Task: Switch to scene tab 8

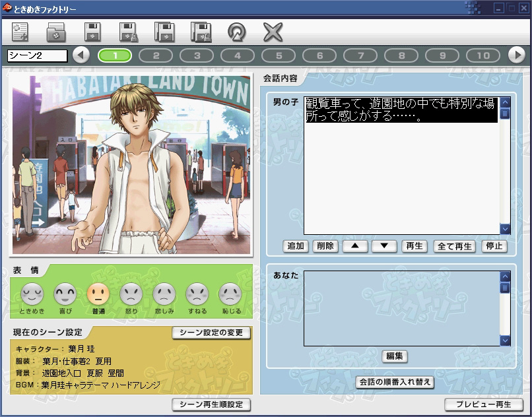Action: (401, 55)
